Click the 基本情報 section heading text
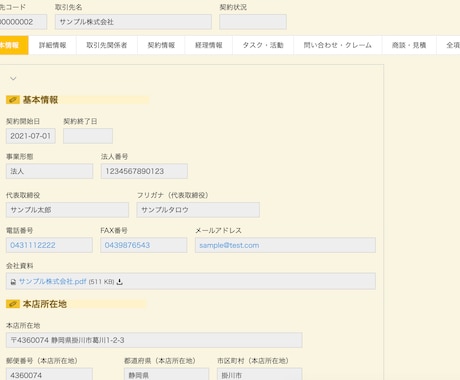The height and width of the screenshot is (380, 460). (40, 100)
